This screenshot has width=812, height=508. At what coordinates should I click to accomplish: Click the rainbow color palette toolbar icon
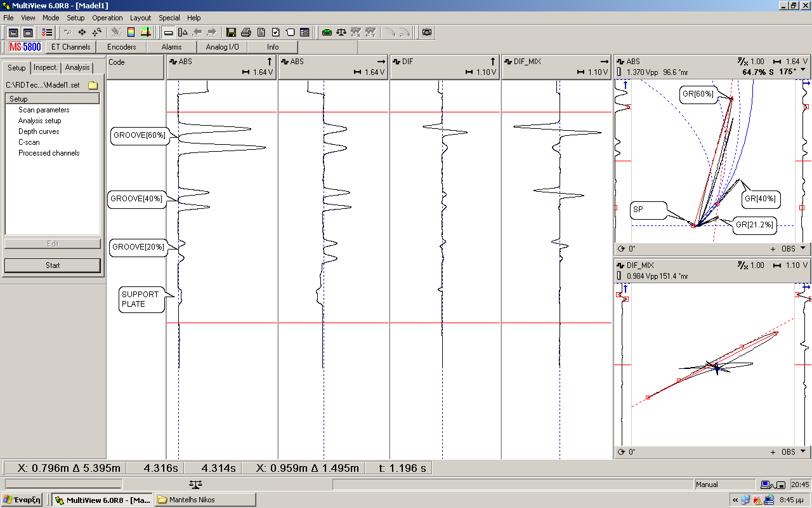(x=131, y=32)
